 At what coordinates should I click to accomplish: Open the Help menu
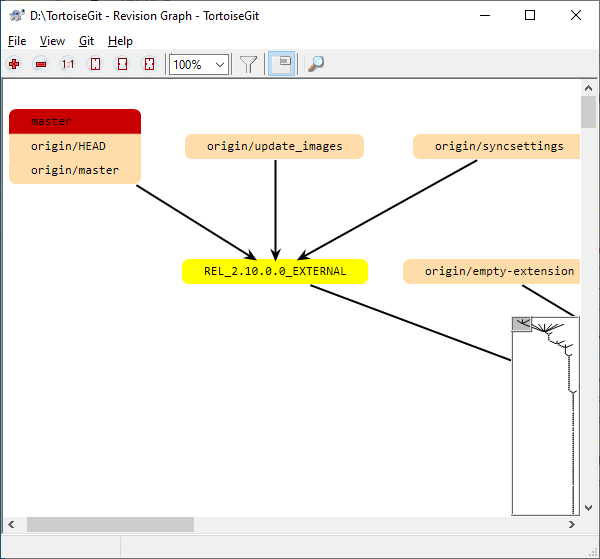(120, 41)
